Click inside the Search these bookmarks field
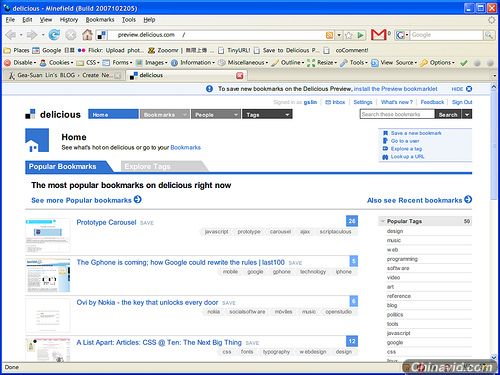Viewport: 500px width, 375px height. (x=397, y=114)
